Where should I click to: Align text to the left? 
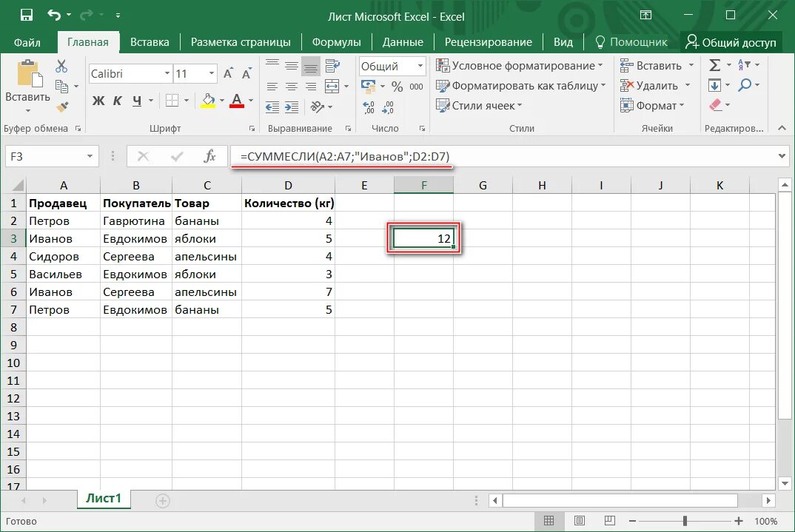point(272,87)
